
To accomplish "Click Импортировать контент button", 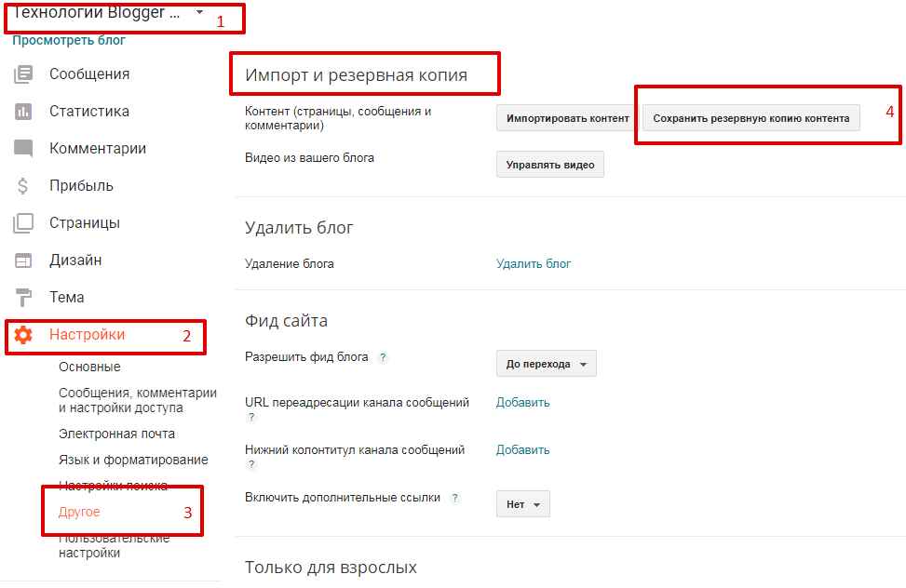I will point(567,118).
